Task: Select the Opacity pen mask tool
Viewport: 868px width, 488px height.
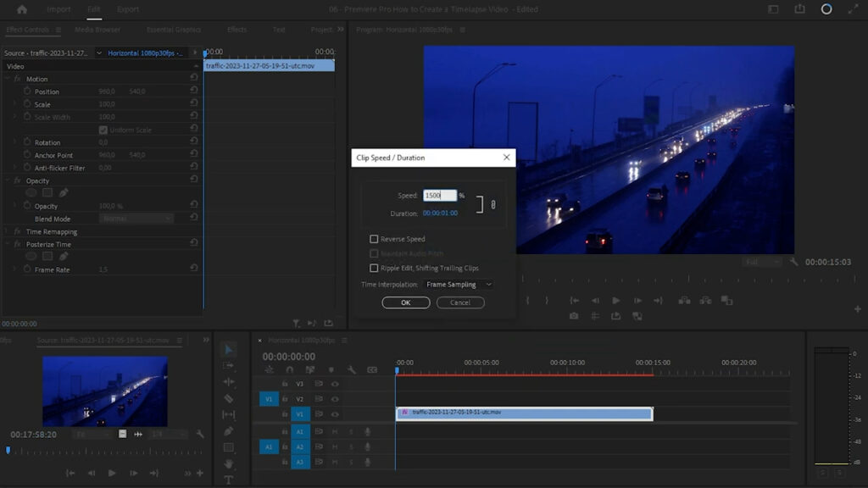Action: (x=64, y=193)
